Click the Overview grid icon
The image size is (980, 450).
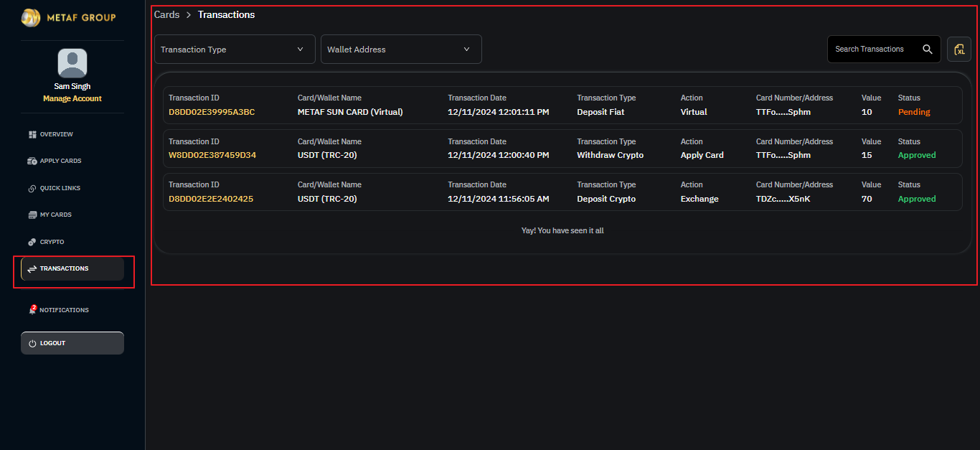pos(32,134)
